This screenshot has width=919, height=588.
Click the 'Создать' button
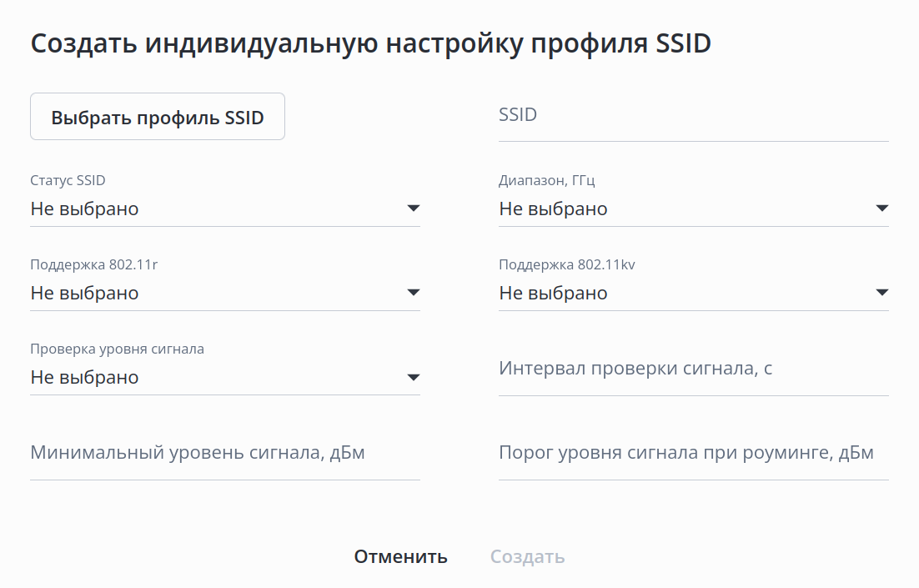click(x=527, y=556)
